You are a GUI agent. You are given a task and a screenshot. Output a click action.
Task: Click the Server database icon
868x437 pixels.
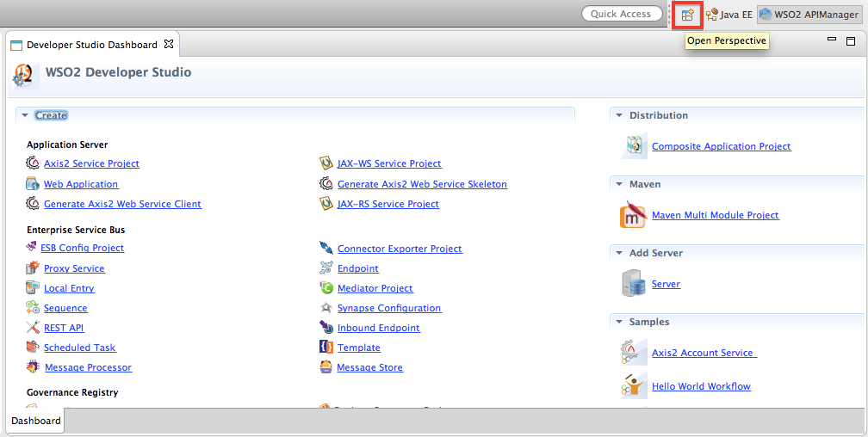[633, 283]
